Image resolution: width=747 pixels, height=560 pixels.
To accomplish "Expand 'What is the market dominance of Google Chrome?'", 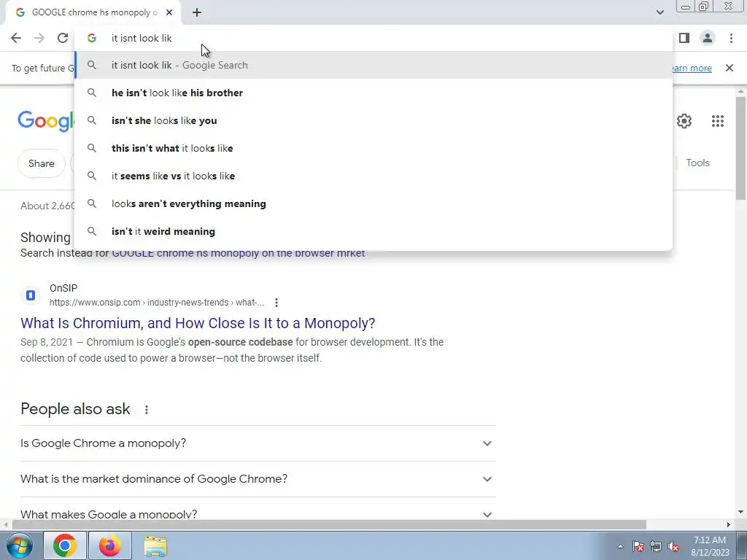I will pyautogui.click(x=258, y=479).
